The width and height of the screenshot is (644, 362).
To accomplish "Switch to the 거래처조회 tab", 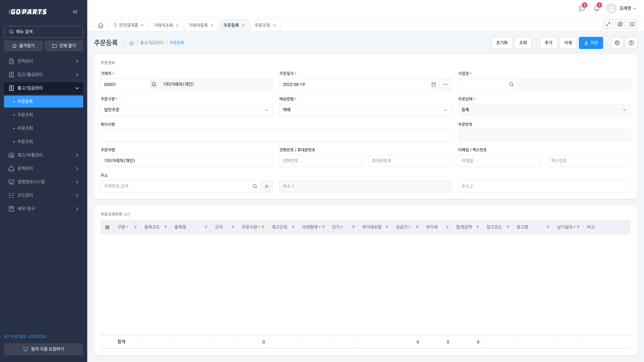I will 163,25.
